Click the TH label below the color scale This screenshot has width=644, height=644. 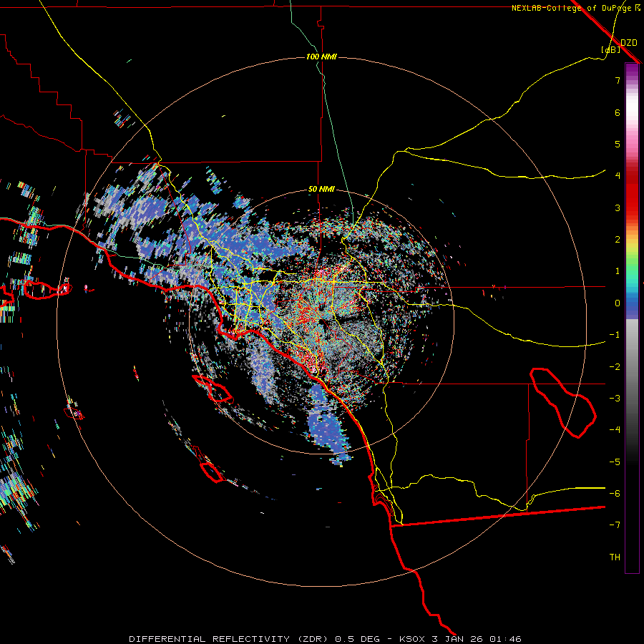click(615, 557)
